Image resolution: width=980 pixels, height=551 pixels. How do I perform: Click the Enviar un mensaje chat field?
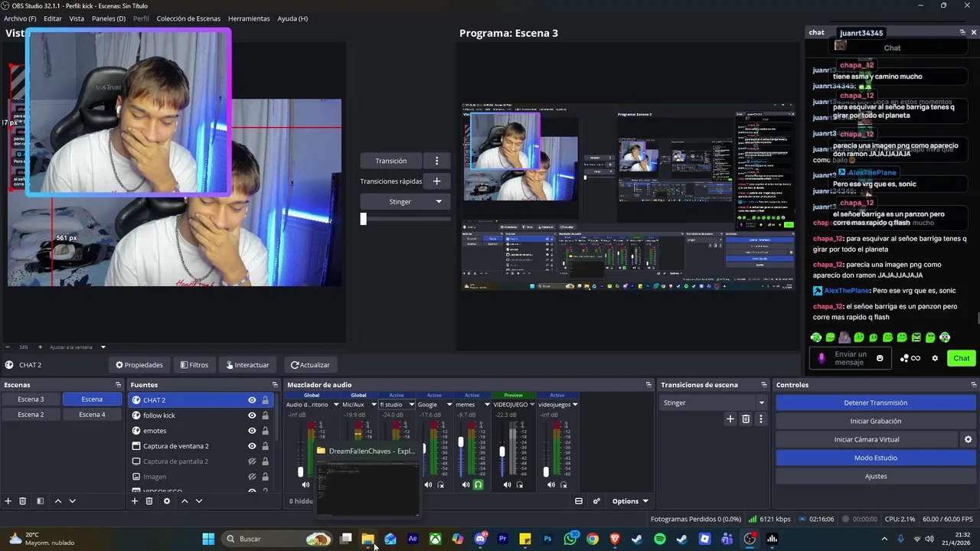(x=850, y=358)
